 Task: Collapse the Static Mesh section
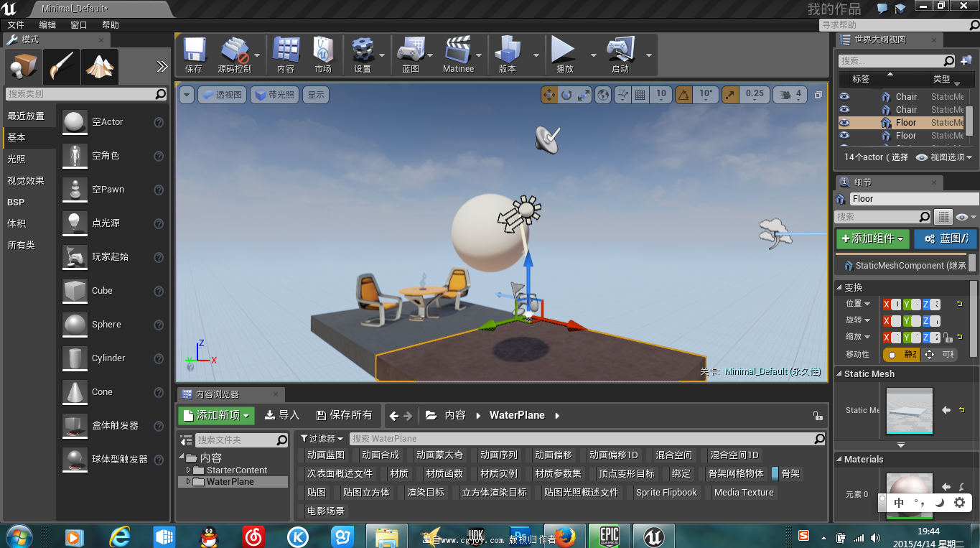(x=839, y=374)
